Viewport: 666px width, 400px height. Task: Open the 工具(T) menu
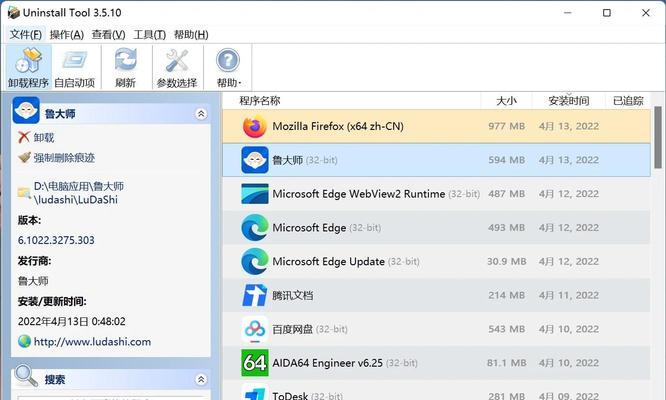coord(150,34)
